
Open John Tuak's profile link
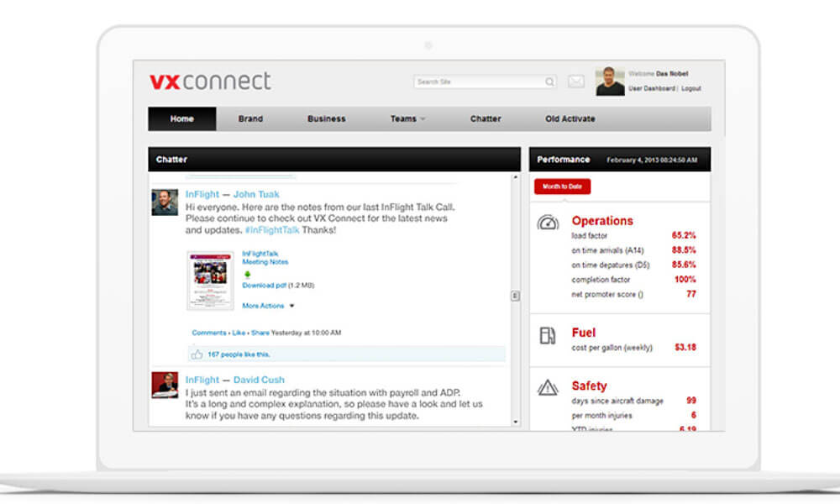[x=256, y=194]
